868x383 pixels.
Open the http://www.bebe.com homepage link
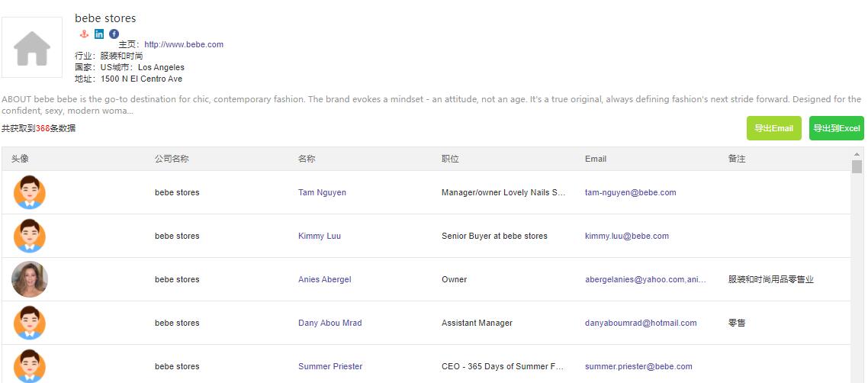pyautogui.click(x=184, y=45)
